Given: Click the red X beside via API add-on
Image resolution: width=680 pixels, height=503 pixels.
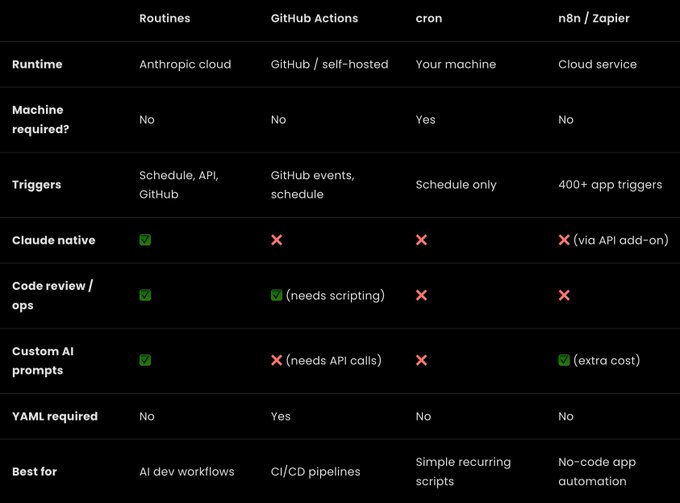Looking at the screenshot, I should point(564,240).
